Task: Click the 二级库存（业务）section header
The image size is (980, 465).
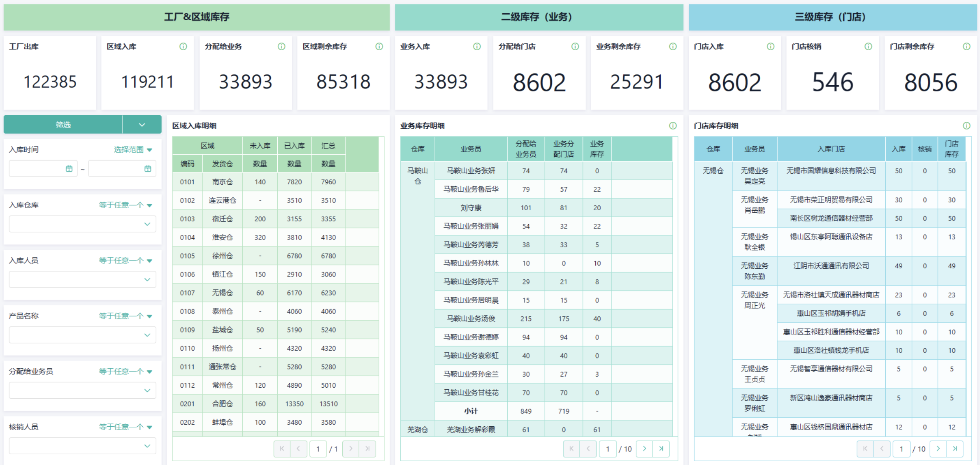Action: coord(539,17)
